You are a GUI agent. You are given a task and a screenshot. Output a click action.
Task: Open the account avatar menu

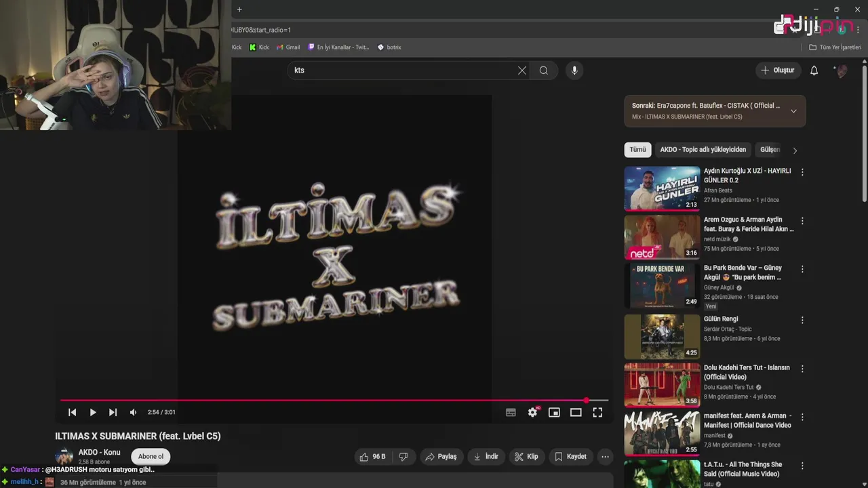tap(842, 70)
